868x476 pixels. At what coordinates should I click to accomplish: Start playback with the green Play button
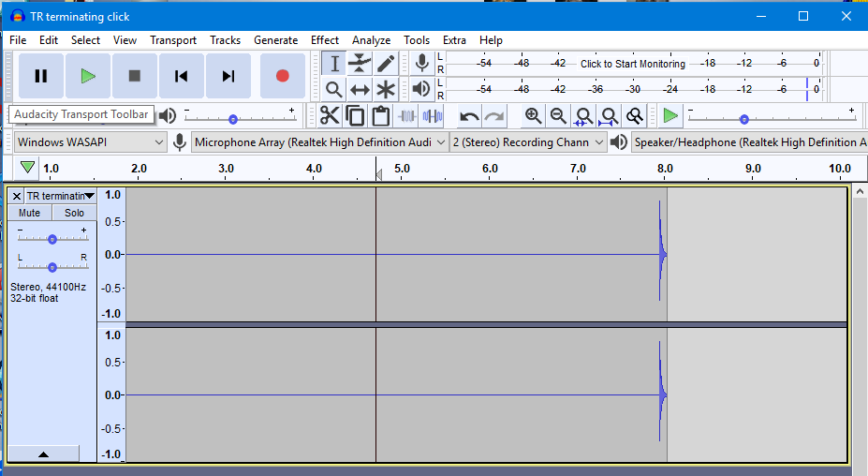point(88,76)
